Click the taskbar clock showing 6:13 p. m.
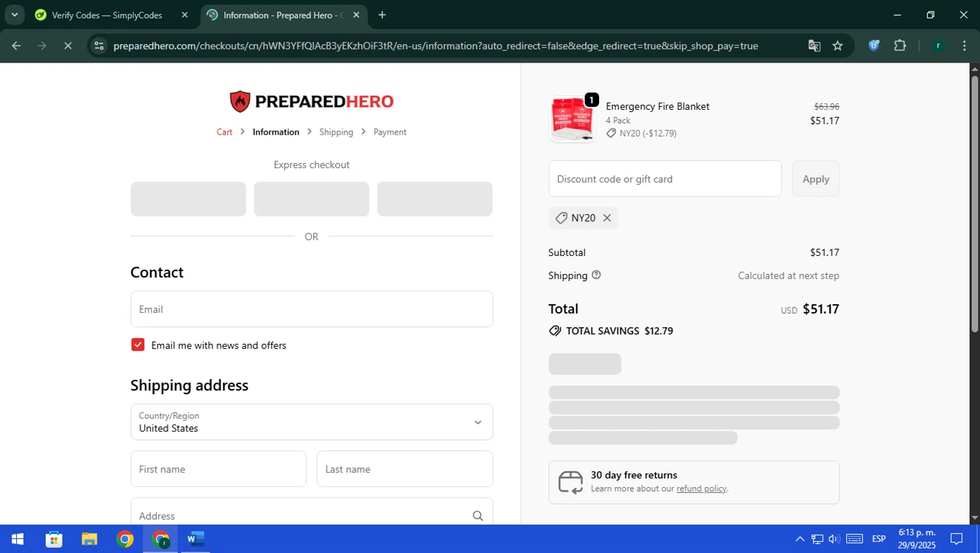This screenshot has width=980, height=553. (x=917, y=539)
